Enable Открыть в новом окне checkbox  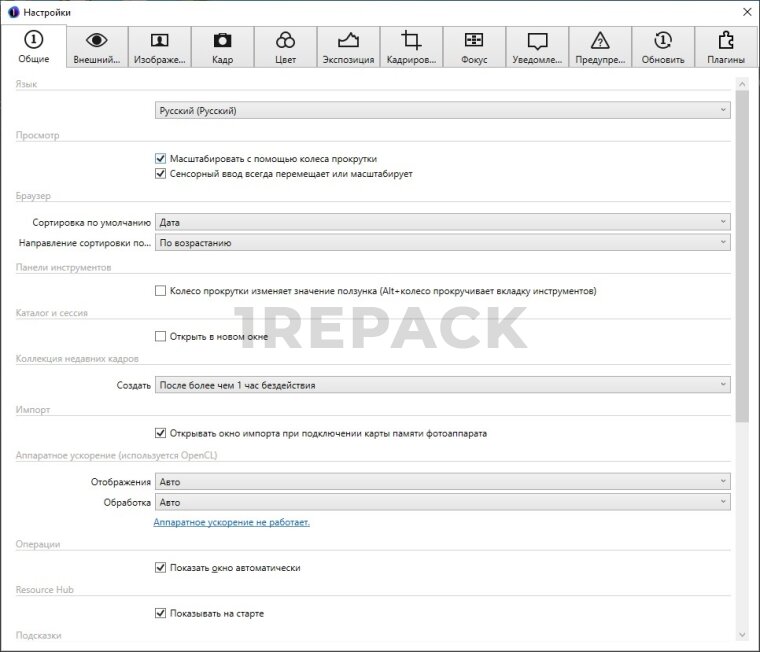coord(160,336)
